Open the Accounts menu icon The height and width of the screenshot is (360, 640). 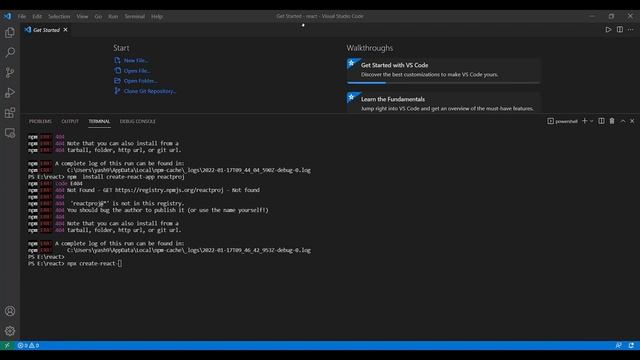tap(10, 311)
